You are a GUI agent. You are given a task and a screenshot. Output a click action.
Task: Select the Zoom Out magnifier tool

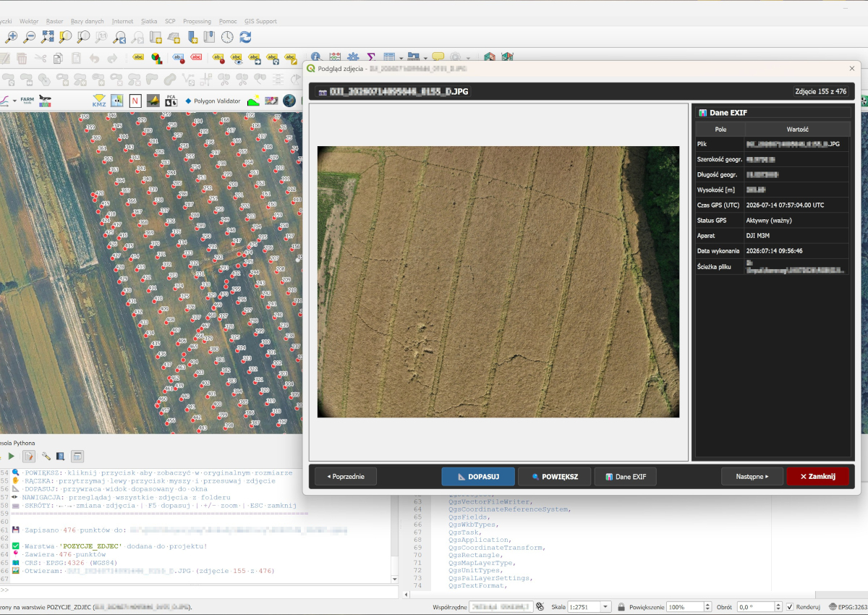pos(30,37)
